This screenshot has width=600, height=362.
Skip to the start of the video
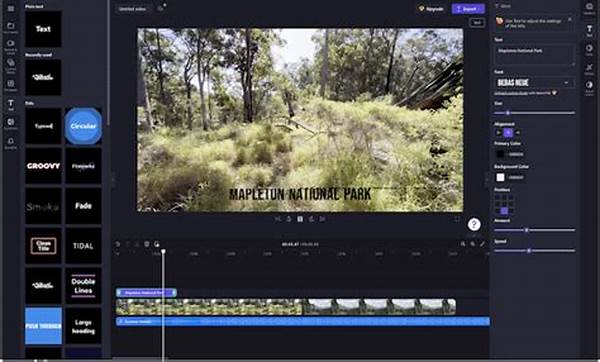[x=278, y=219]
